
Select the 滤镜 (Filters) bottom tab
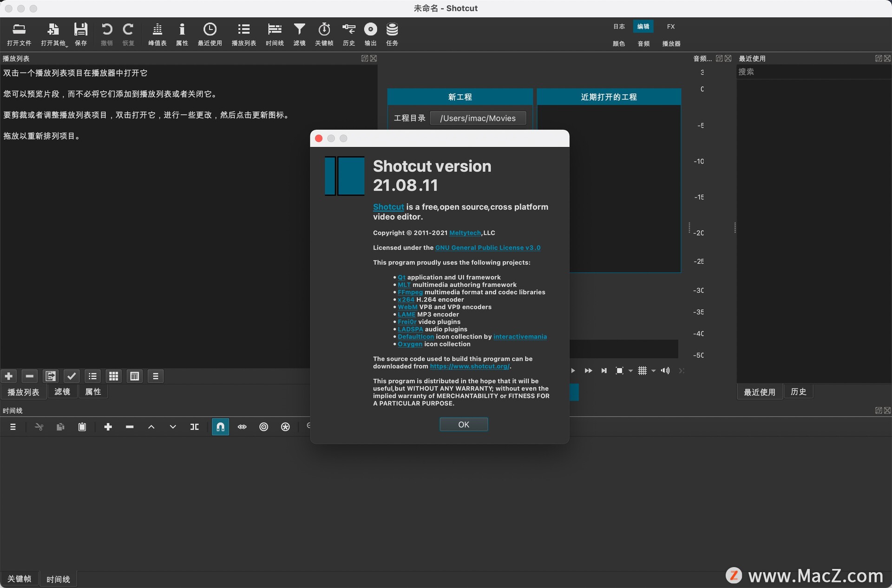coord(62,392)
